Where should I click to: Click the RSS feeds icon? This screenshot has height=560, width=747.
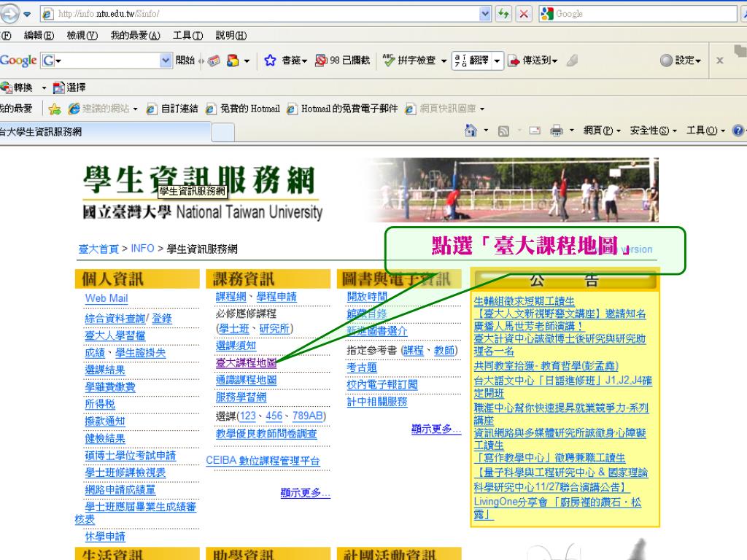503,131
